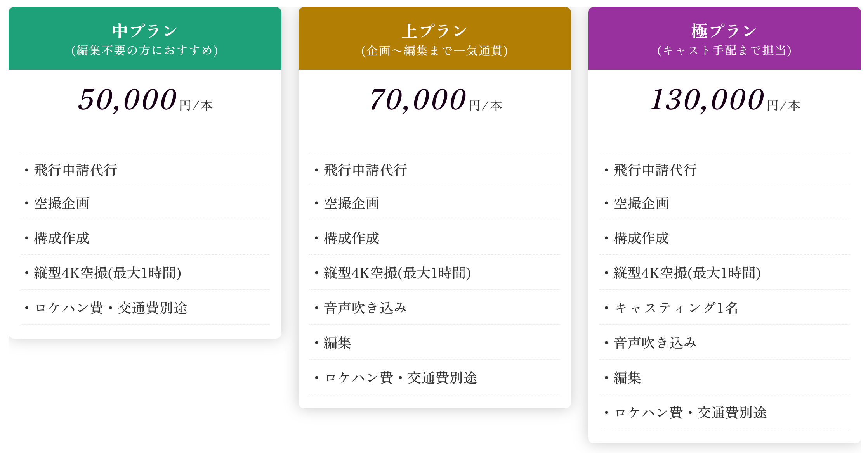Click 編集 in the 極プラン list
This screenshot has height=453, width=868.
[627, 378]
